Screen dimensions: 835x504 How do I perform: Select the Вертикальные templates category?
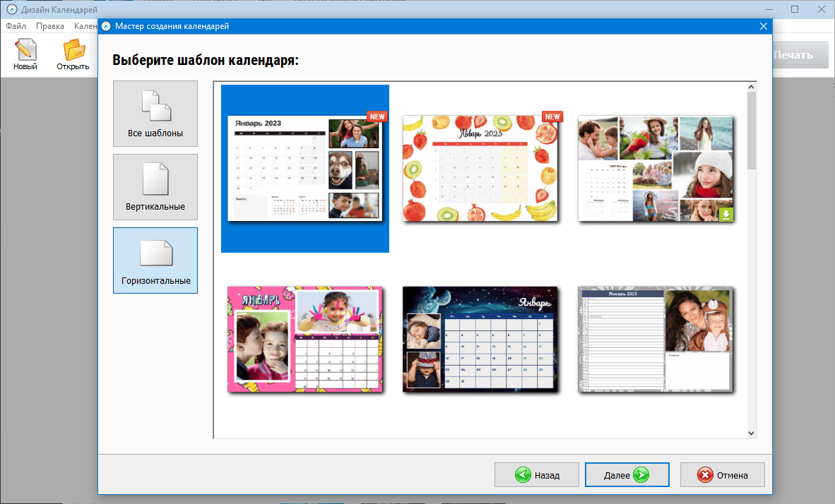click(155, 187)
